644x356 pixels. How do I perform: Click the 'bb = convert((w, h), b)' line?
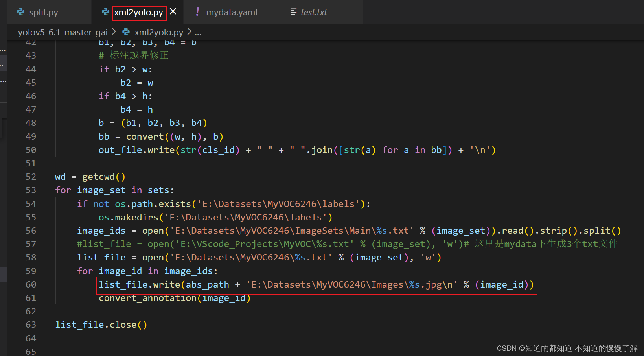coord(161,137)
